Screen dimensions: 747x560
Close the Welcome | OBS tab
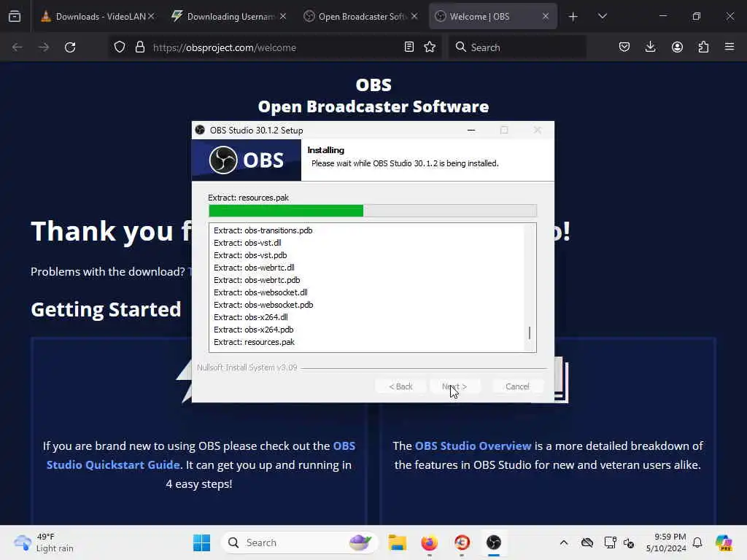[546, 16]
